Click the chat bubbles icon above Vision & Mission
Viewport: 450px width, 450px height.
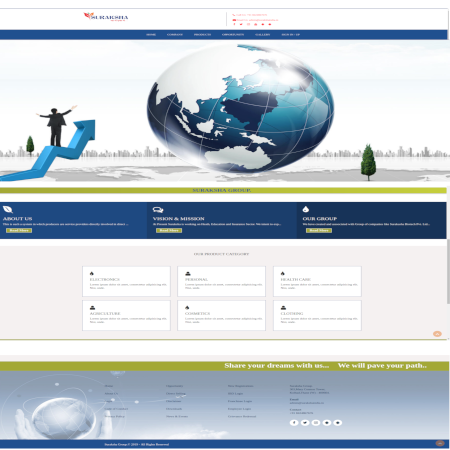tap(158, 210)
